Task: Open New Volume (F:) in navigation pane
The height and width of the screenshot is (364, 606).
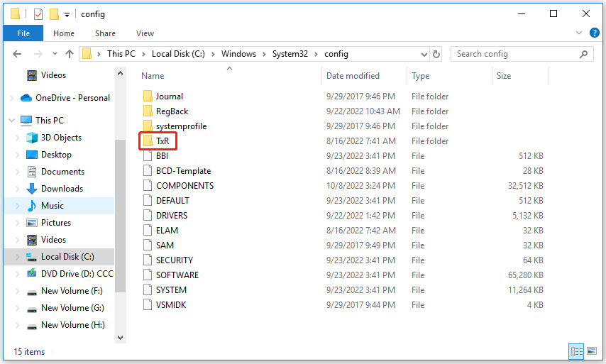Action: [72, 291]
